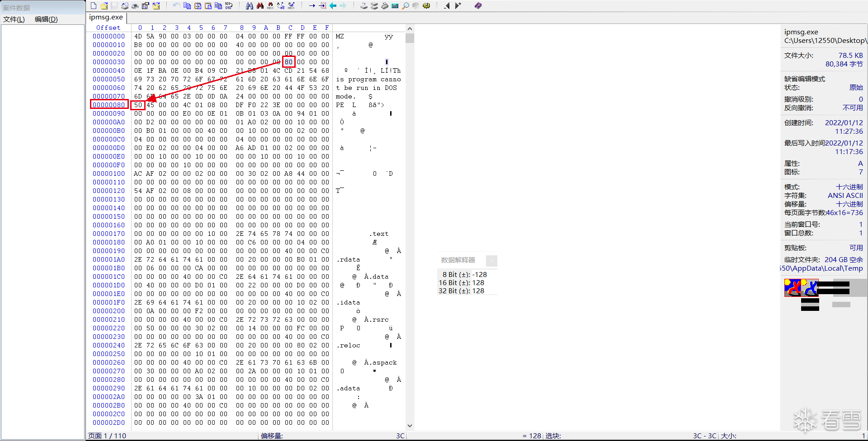The width and height of the screenshot is (868, 441).
Task: Click the 204 GB 空余 temp folder value
Action: click(844, 259)
